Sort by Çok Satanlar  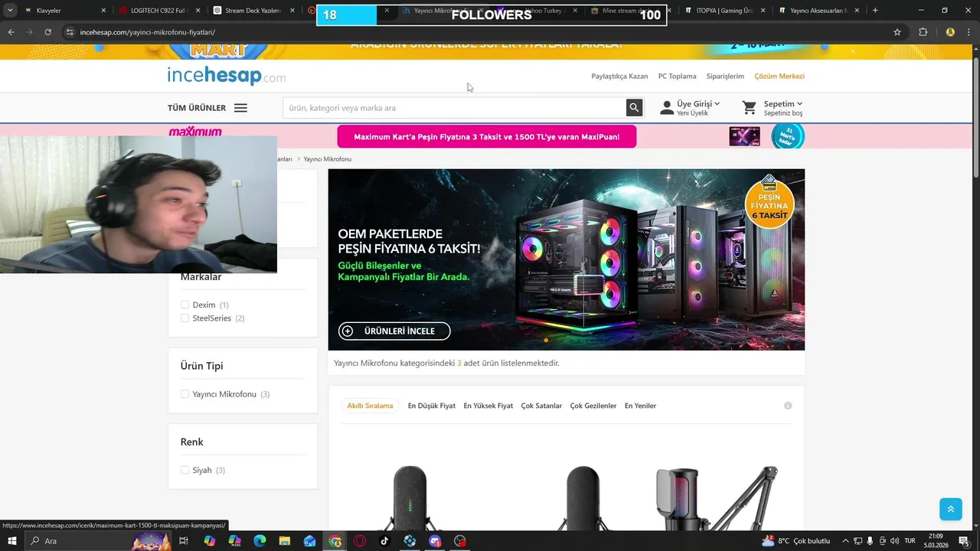click(x=541, y=406)
